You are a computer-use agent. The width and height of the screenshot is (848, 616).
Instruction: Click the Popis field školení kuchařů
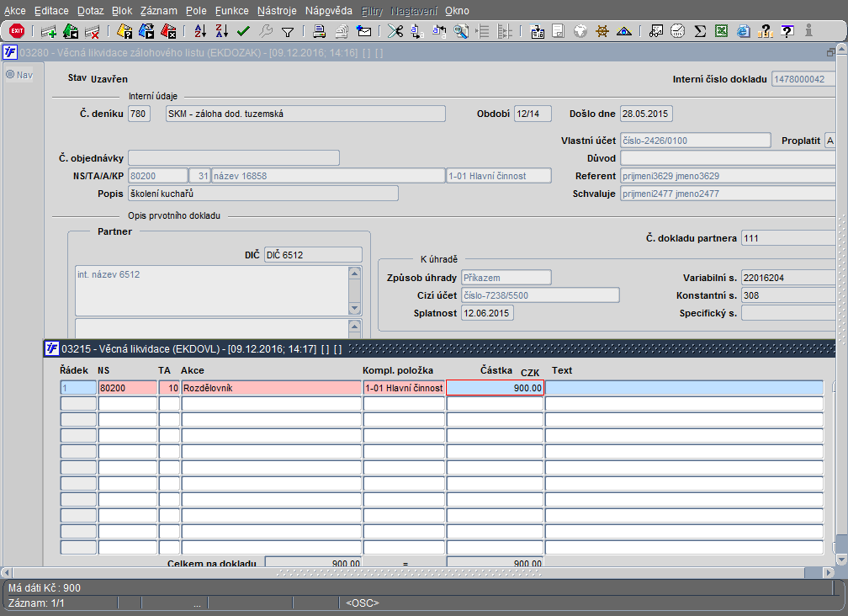tap(262, 194)
